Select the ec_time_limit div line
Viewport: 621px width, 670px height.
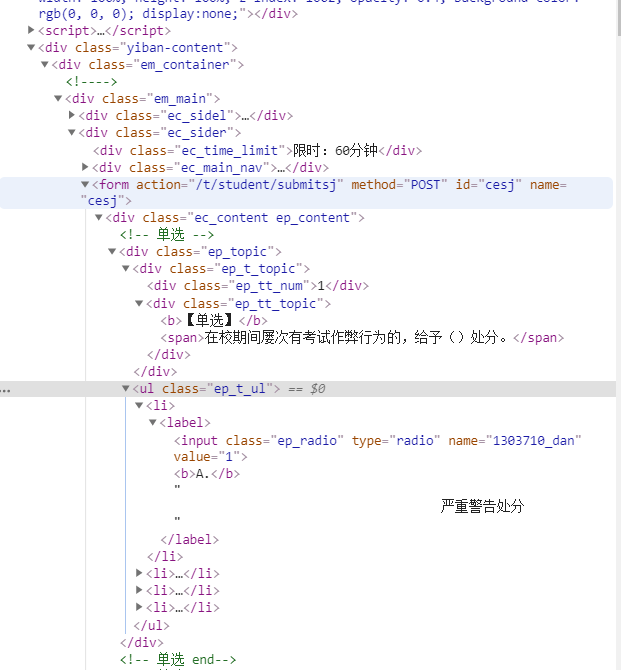pyautogui.click(x=257, y=150)
